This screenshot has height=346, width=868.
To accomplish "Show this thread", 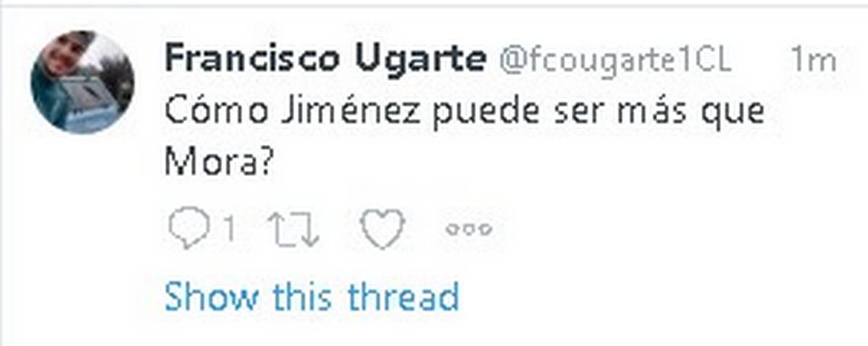I will point(311,296).
